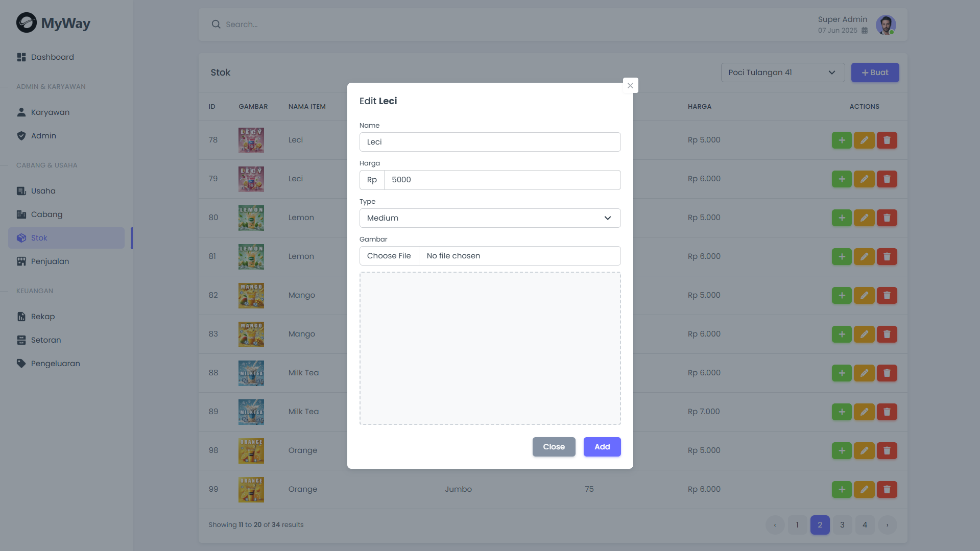Click the yellow pencil edit icon for item 80

pyautogui.click(x=864, y=218)
